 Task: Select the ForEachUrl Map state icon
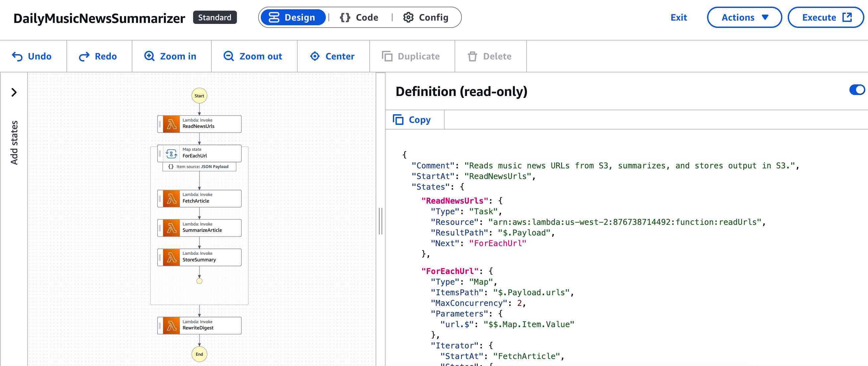coord(172,154)
